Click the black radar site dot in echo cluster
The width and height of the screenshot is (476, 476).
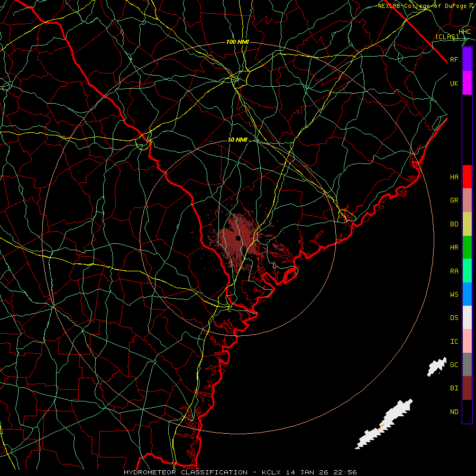[x=238, y=238]
